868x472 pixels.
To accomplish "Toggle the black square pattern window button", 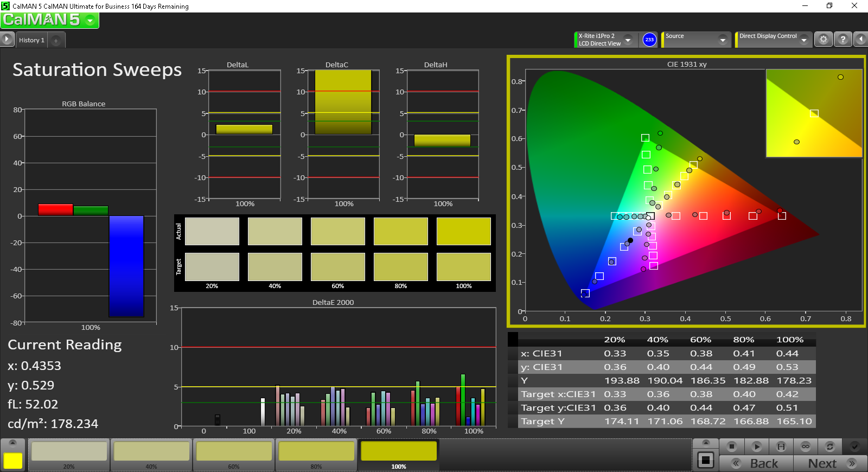I will 705,460.
